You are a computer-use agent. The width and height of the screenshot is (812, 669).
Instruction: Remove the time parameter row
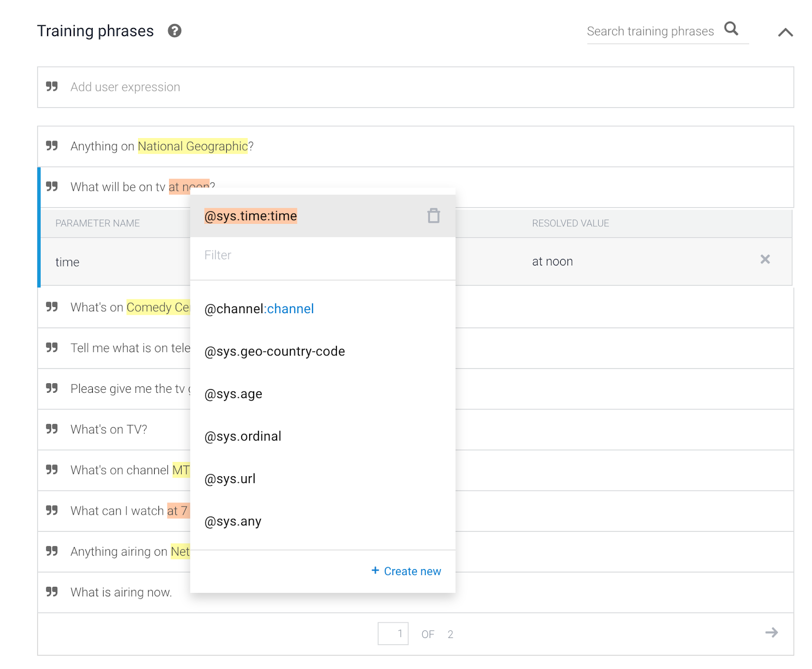pos(765,259)
